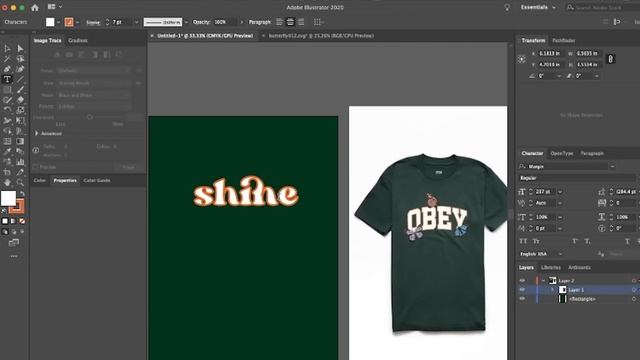640x360 pixels.
Task: Select the Artboard tool
Action: point(7,172)
